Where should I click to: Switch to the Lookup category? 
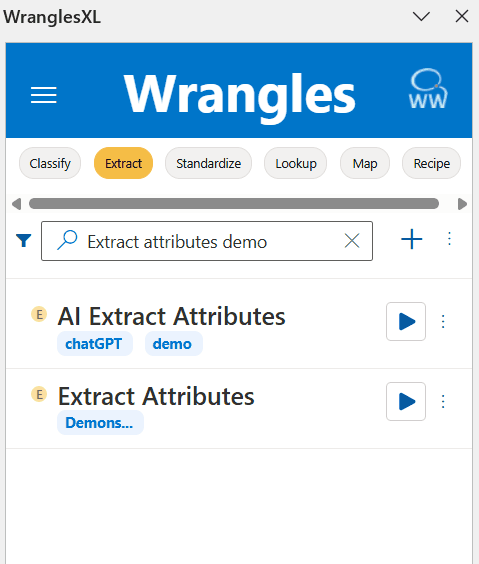pos(296,163)
